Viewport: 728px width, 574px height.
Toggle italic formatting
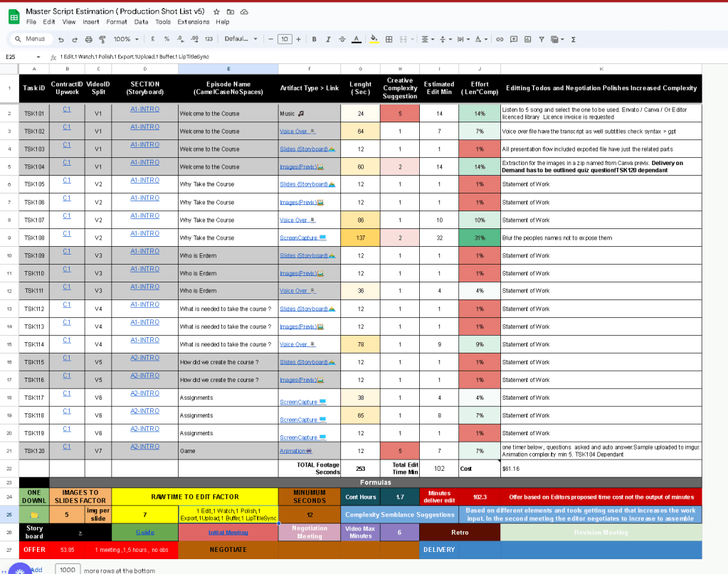point(328,39)
